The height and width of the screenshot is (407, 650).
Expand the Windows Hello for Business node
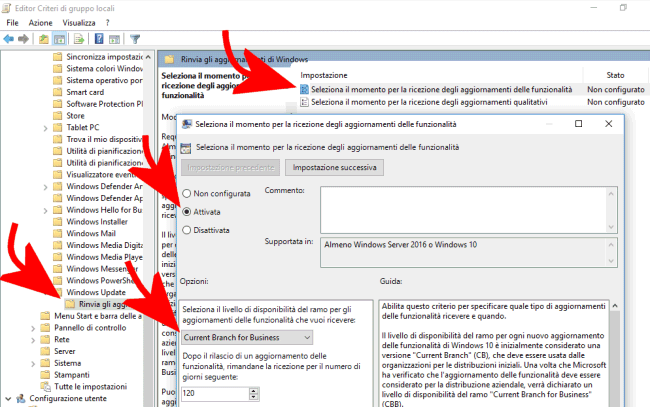46,211
